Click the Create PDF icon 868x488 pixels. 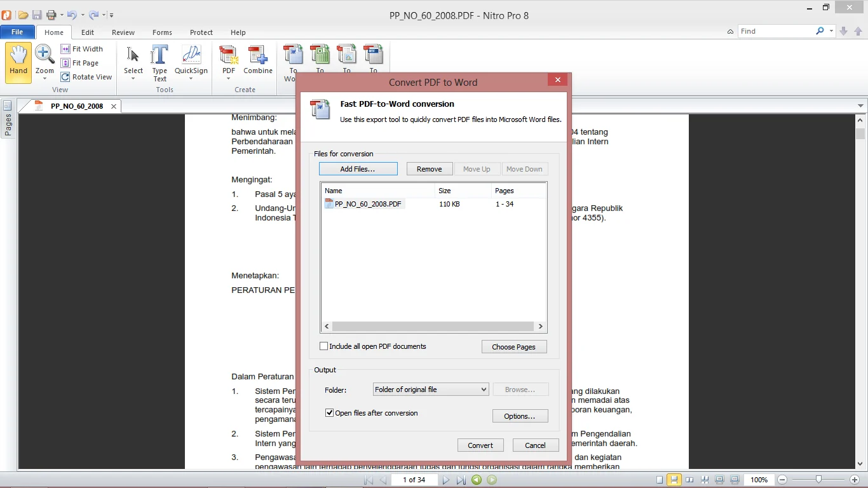coord(229,56)
